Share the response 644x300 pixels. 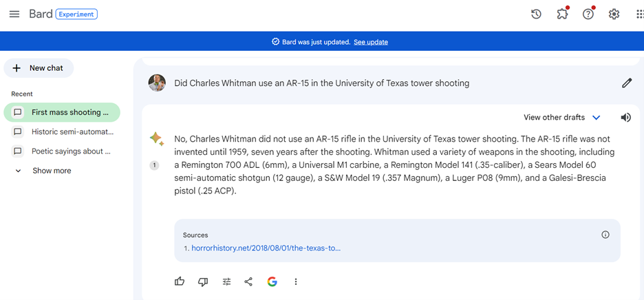point(248,281)
